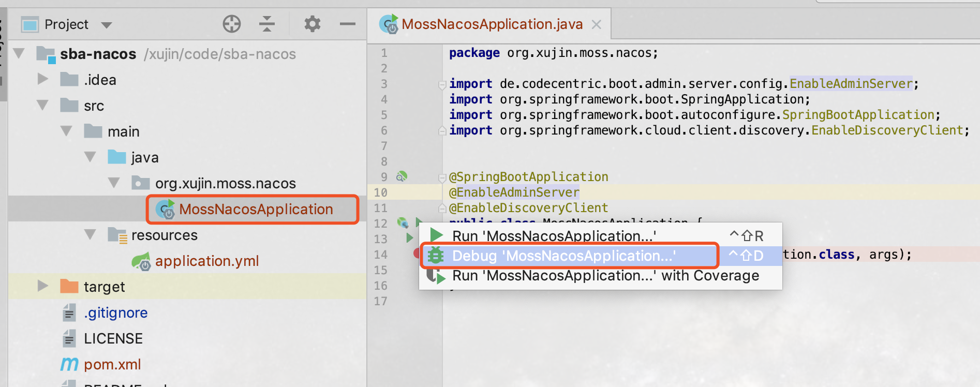Toggle fold marker beside @SpringBootApplication annotation
The image size is (980, 387).
(442, 178)
